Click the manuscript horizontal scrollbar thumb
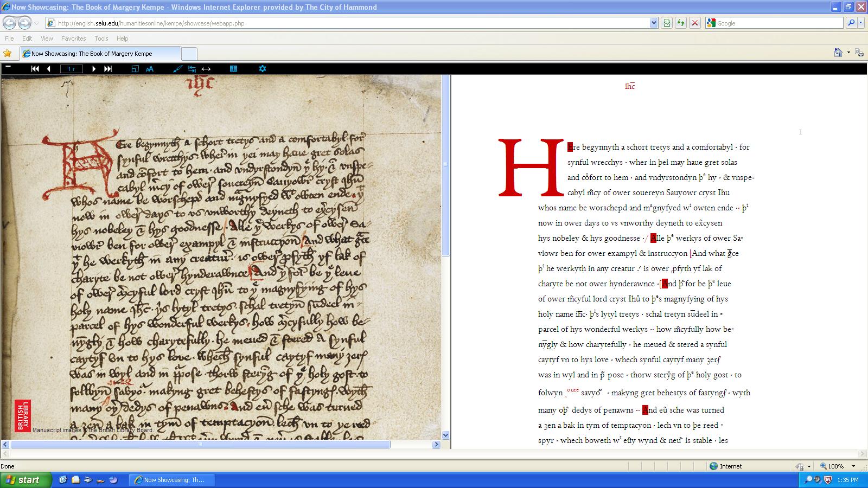This screenshot has height=488, width=868. click(x=200, y=445)
